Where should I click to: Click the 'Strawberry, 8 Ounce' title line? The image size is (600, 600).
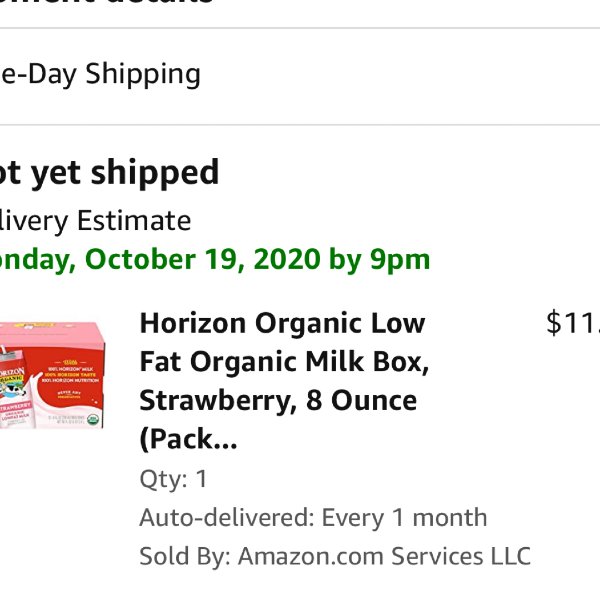(x=278, y=400)
